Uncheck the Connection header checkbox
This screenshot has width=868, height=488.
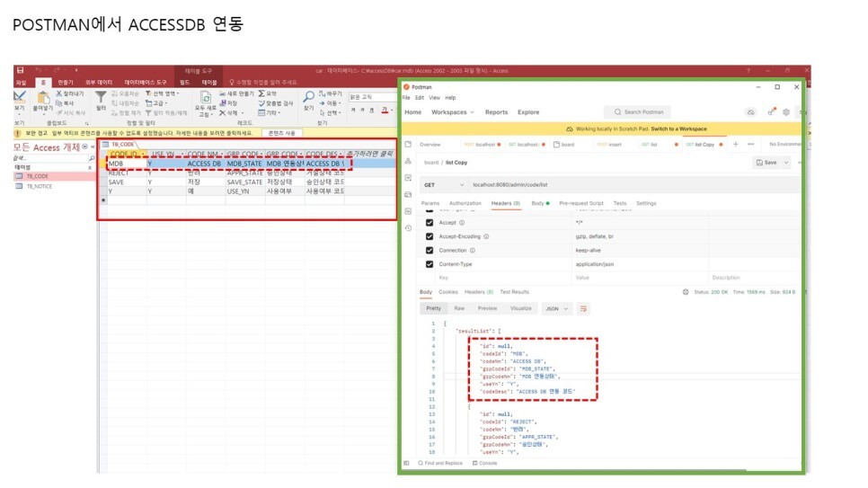click(429, 250)
